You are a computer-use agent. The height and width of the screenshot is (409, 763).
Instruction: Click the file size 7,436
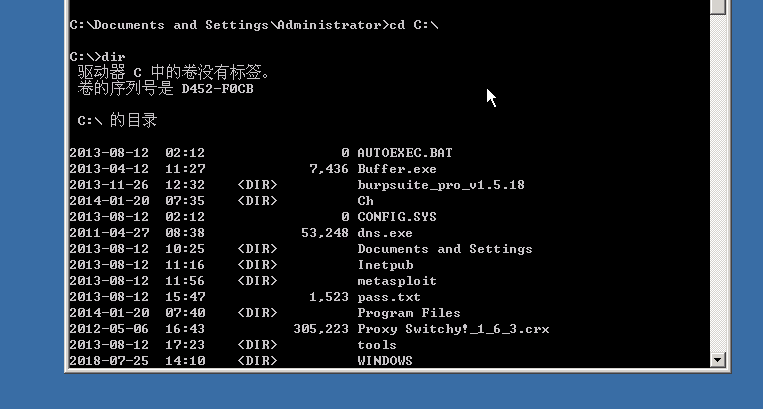(x=329, y=169)
